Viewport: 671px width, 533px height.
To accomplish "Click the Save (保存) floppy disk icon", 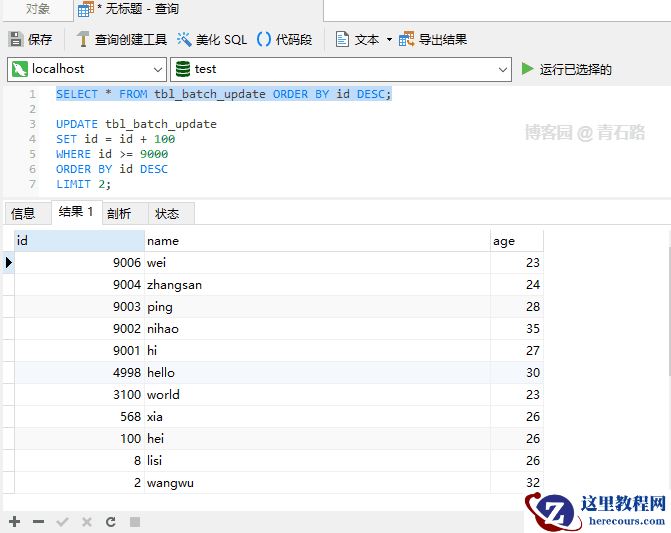I will tap(16, 39).
